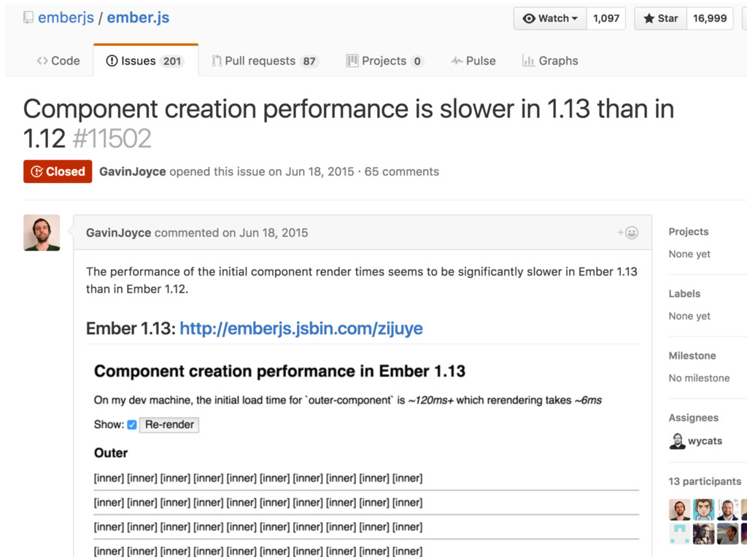Open the Projects tab
This screenshot has width=747, height=560.
[384, 61]
